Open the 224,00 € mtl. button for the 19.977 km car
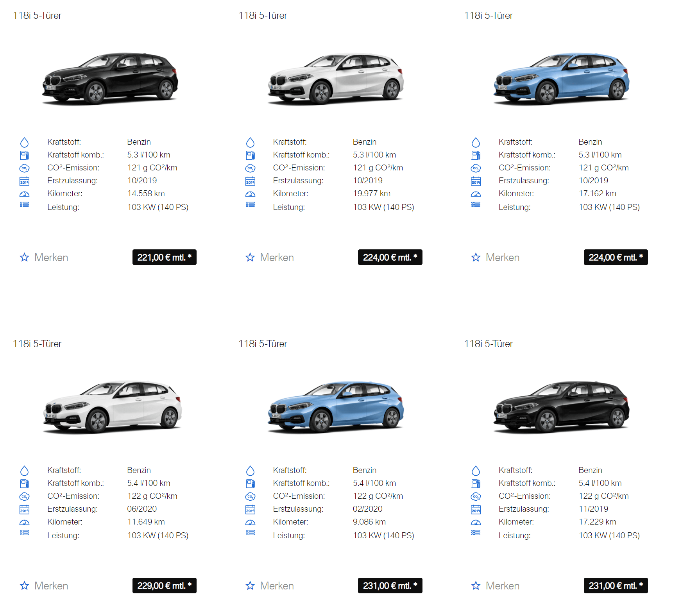 click(390, 257)
